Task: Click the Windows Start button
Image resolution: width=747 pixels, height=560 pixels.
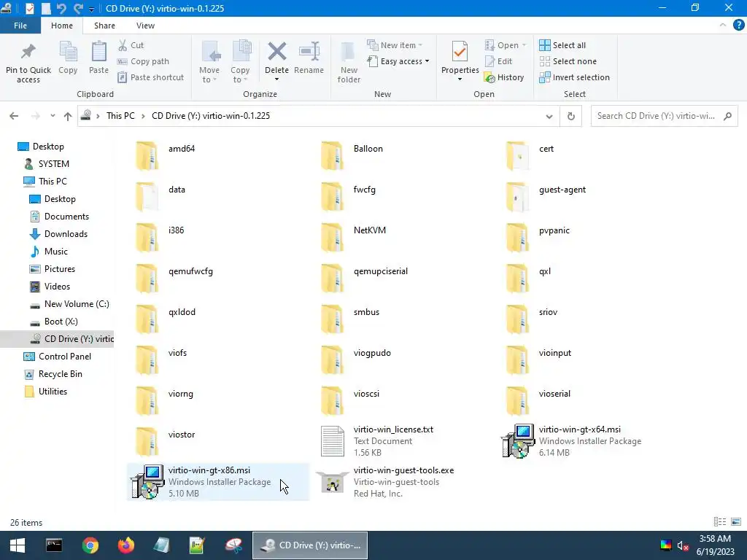Action: [18, 545]
